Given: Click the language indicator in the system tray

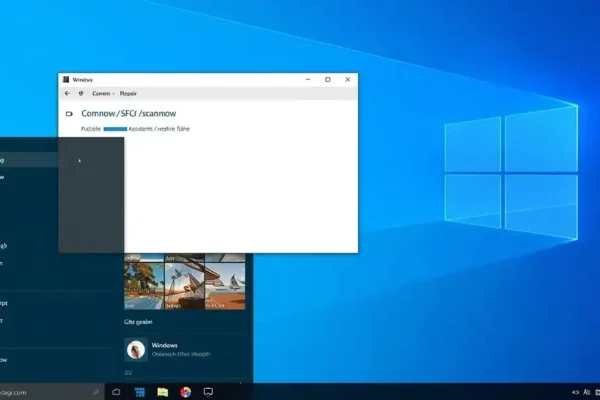Looking at the screenshot, I should 587,392.
